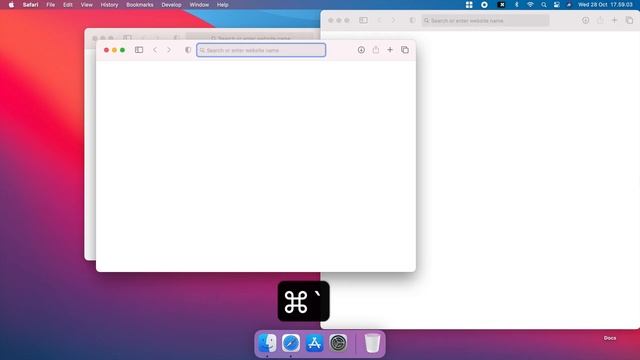Go back in front Safari window
This screenshot has height=360, width=640.
(155, 50)
